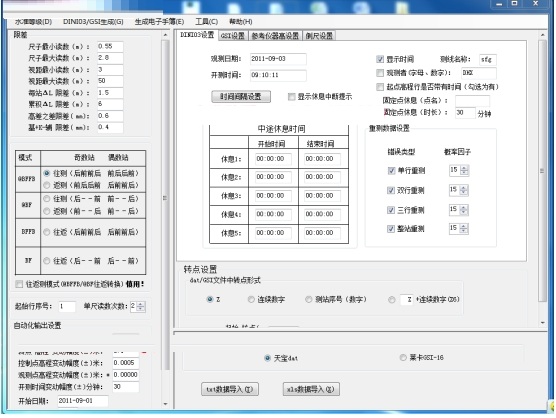
Task: Click the 尺子最大读数 input field
Action: pos(110,58)
